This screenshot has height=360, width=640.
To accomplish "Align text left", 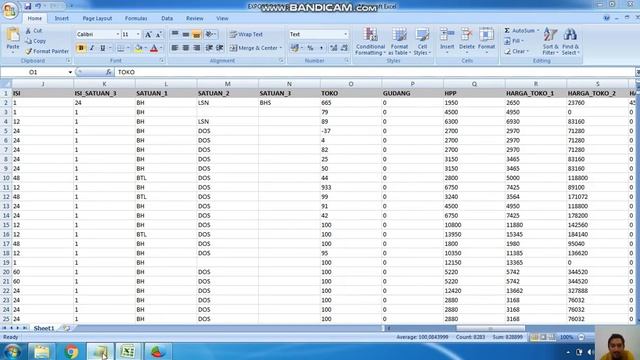I will [x=175, y=48].
